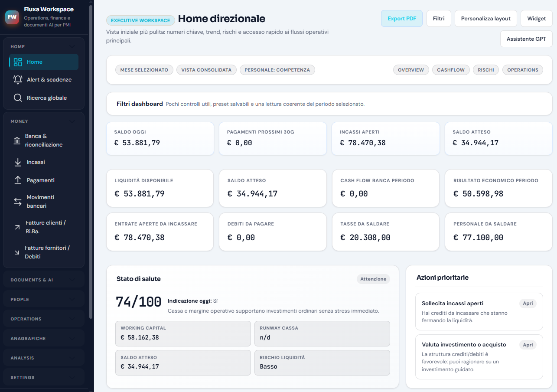This screenshot has height=392, width=557.
Task: Collapse the MONEY sidebar section
Action: (43, 121)
